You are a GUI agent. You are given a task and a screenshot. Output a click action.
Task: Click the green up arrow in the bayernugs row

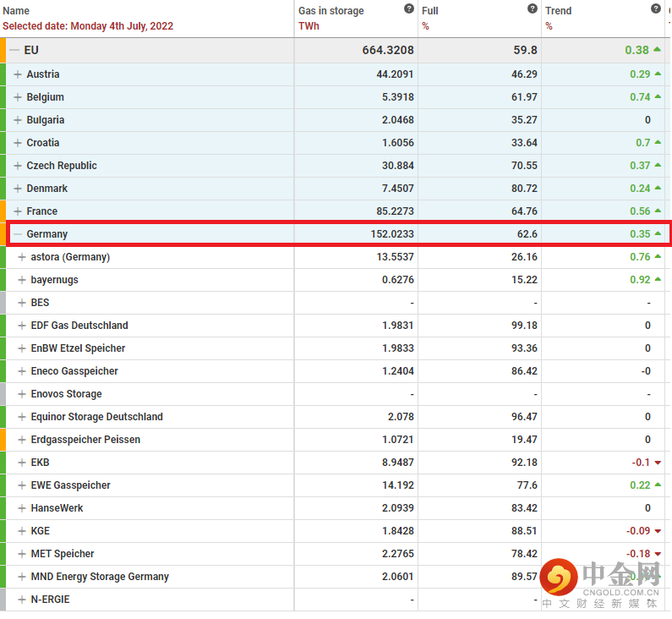pyautogui.click(x=658, y=280)
